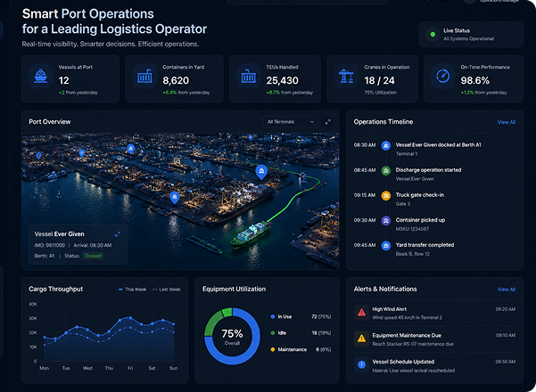Image resolution: width=536 pixels, height=392 pixels.
Task: Click the green Idle legend dot
Action: click(272, 333)
